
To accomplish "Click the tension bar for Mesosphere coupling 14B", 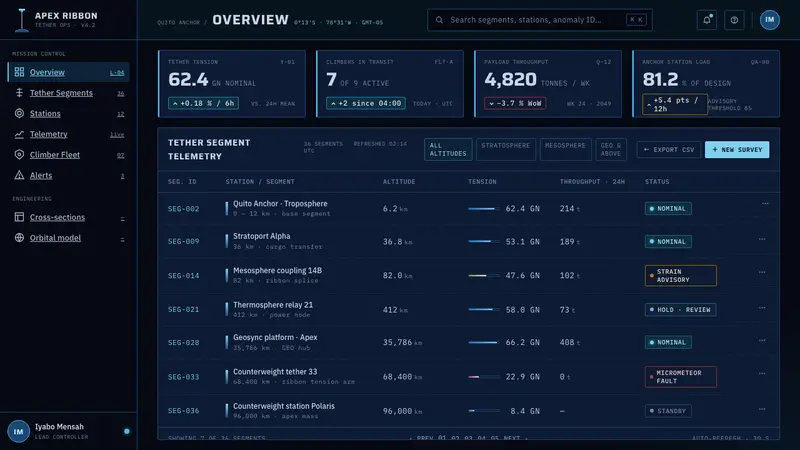I will (x=484, y=276).
